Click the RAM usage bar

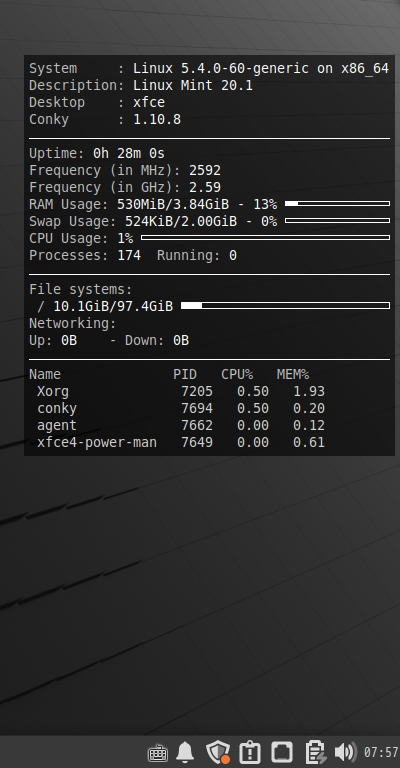click(337, 203)
